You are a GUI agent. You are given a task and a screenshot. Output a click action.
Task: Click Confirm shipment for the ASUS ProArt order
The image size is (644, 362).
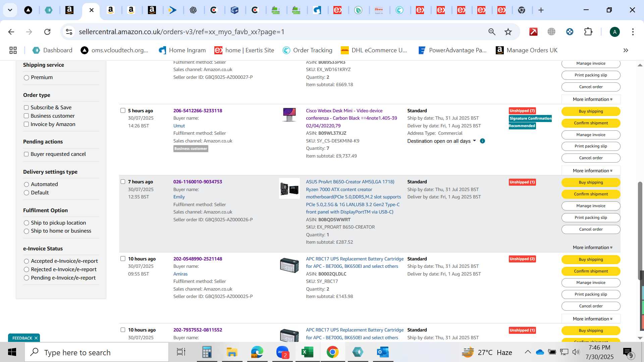591,194
